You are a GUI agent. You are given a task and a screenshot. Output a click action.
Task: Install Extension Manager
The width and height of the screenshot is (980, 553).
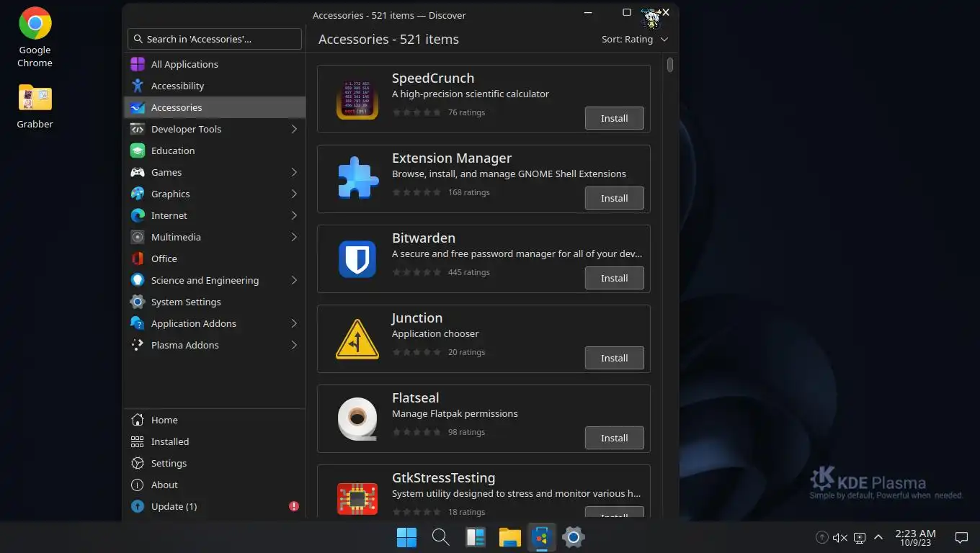click(x=614, y=198)
